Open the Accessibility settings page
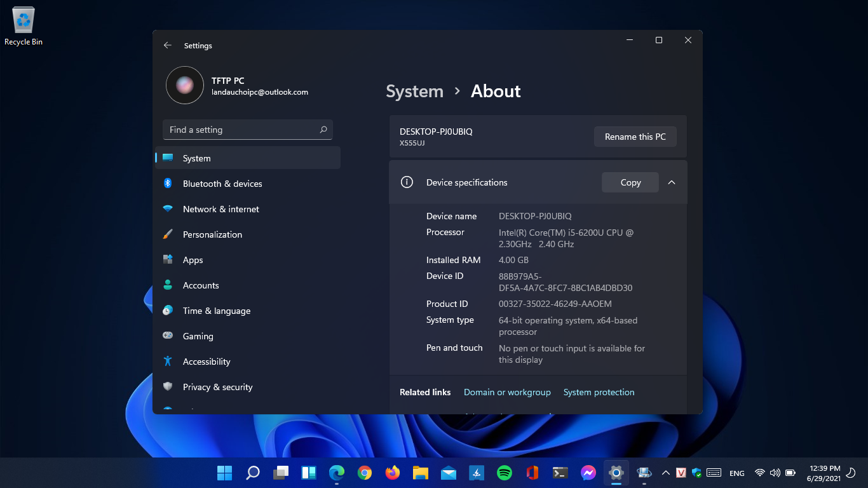 coord(248,362)
